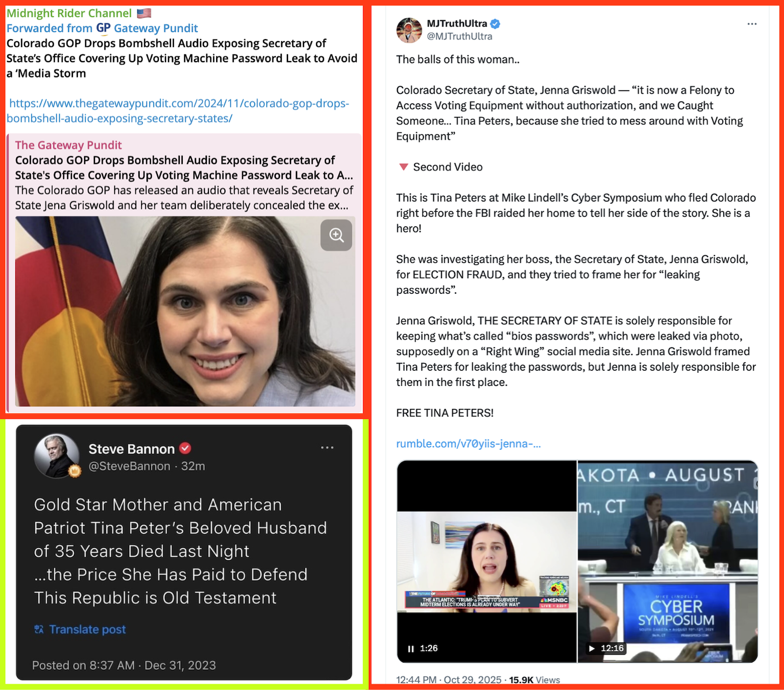Open the image zoom magnifier icon
The image size is (784, 690).
(336, 235)
